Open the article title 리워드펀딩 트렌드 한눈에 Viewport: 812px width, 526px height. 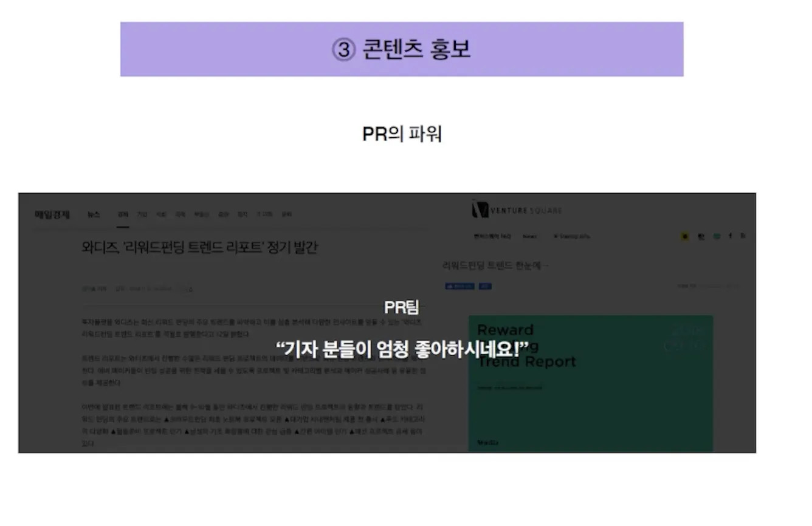[496, 265]
